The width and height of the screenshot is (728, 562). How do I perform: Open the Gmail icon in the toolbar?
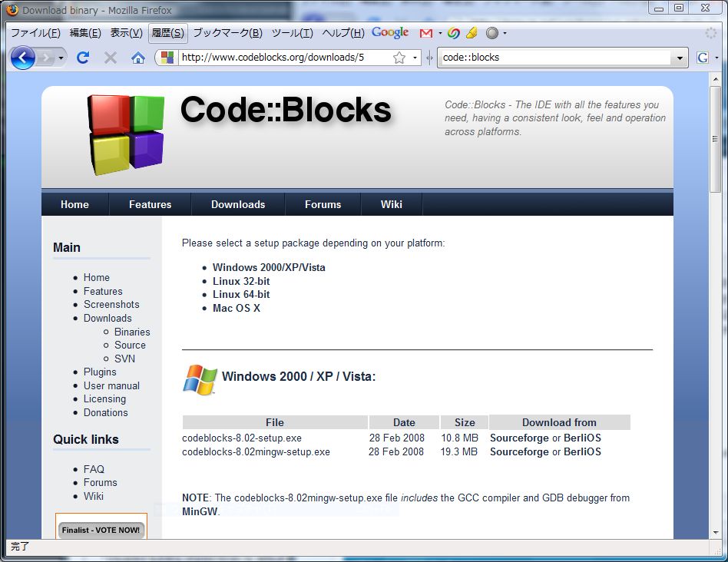tap(425, 33)
